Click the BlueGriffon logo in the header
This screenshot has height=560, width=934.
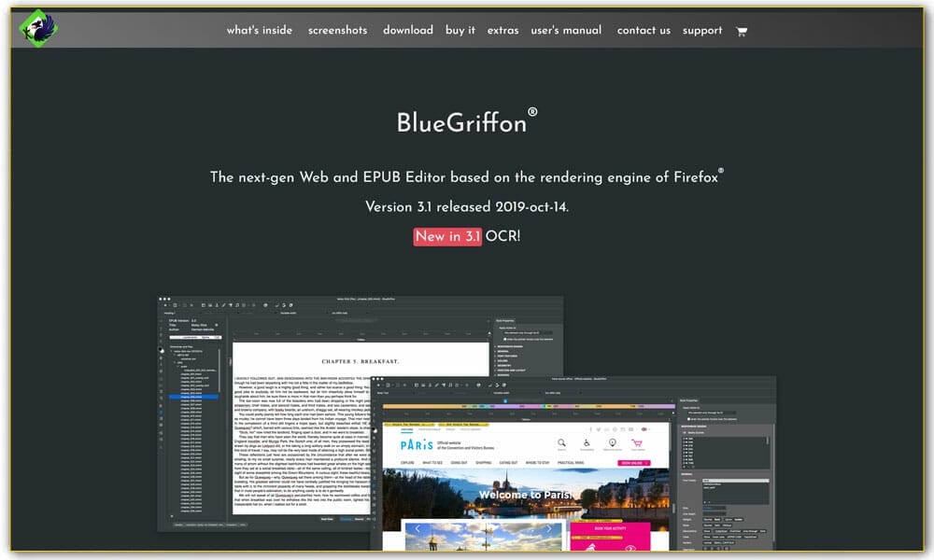point(37,29)
